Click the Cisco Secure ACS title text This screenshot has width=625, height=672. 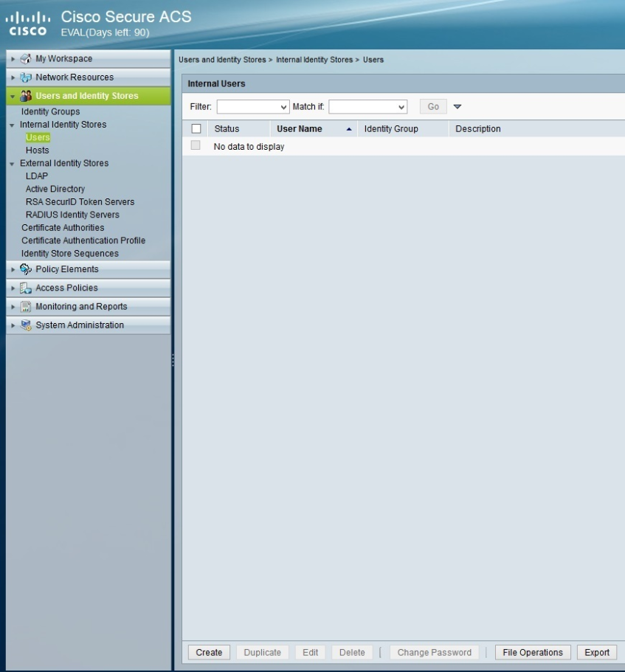(126, 17)
